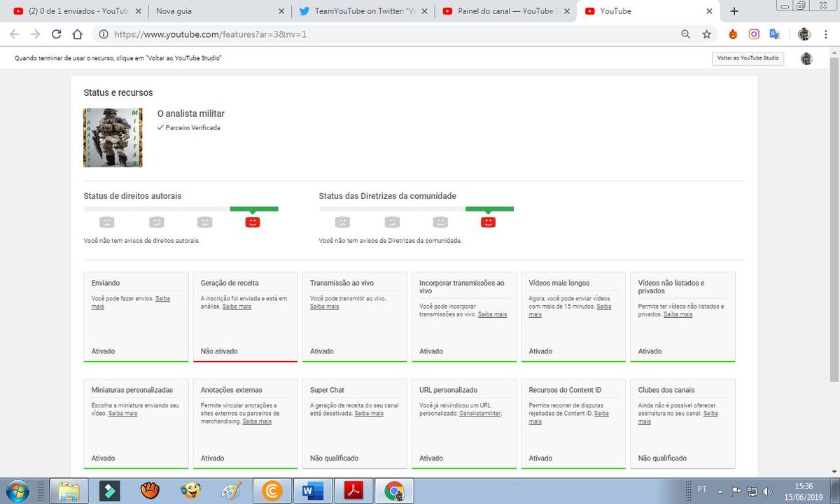This screenshot has width=840, height=504.
Task: Open Paint from the taskbar
Action: [x=230, y=491]
